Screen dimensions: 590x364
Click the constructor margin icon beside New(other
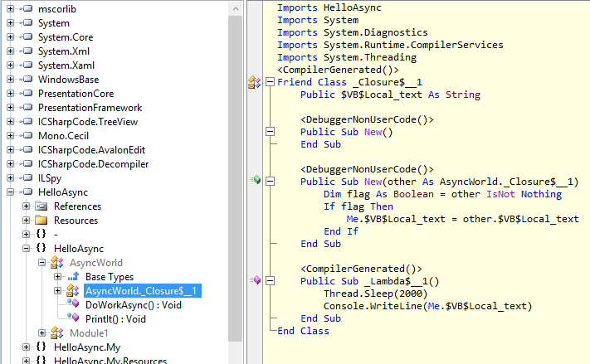coord(256,180)
